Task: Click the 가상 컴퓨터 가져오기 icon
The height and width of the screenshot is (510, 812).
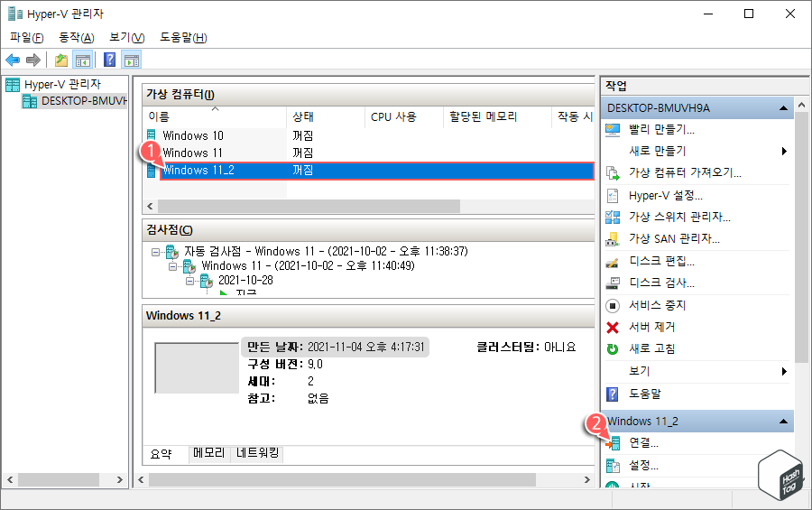Action: point(613,173)
